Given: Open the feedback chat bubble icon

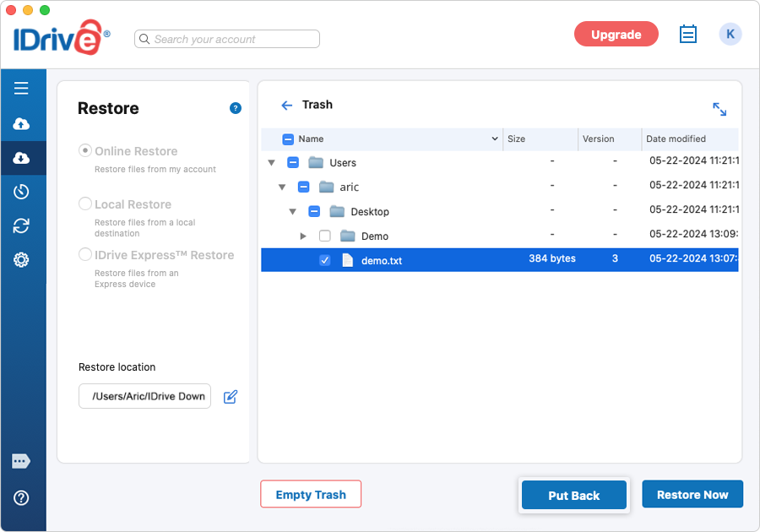Looking at the screenshot, I should coord(21,461).
